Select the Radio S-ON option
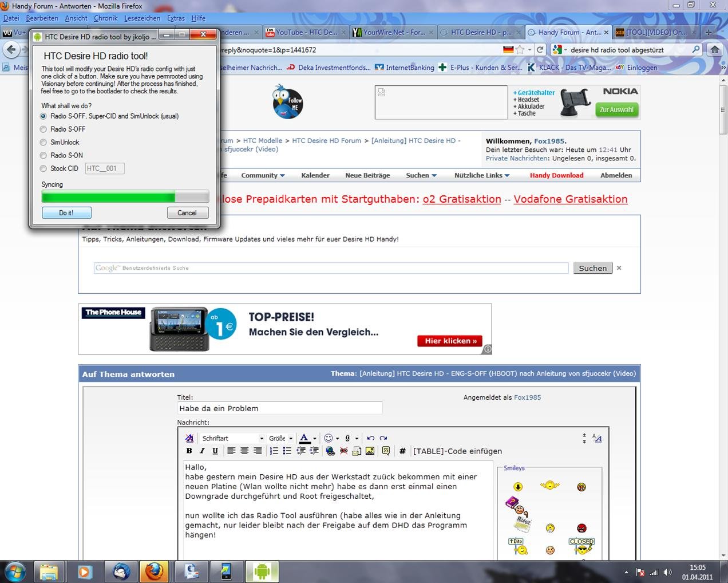Image resolution: width=728 pixels, height=583 pixels. click(43, 156)
